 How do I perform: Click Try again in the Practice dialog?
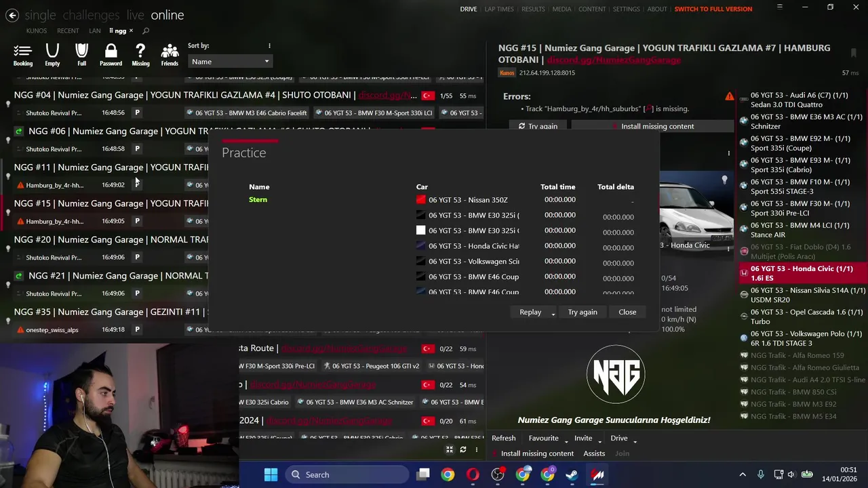click(x=583, y=312)
